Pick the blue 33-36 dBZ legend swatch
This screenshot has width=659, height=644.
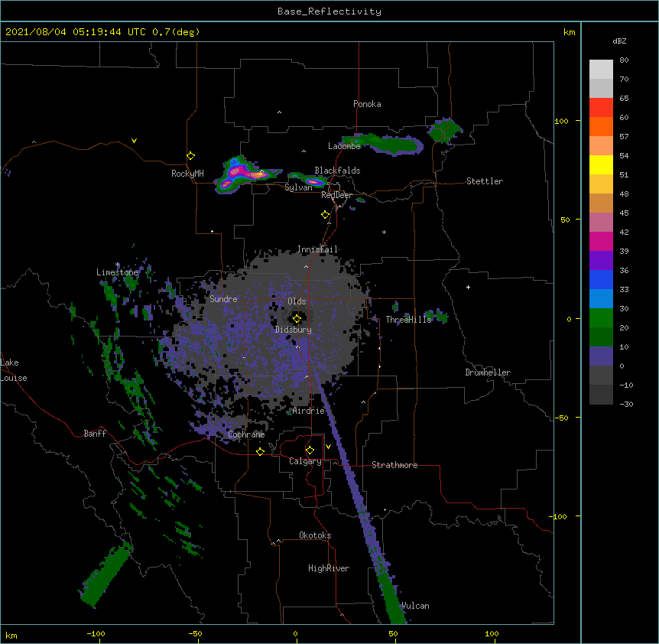click(x=601, y=279)
